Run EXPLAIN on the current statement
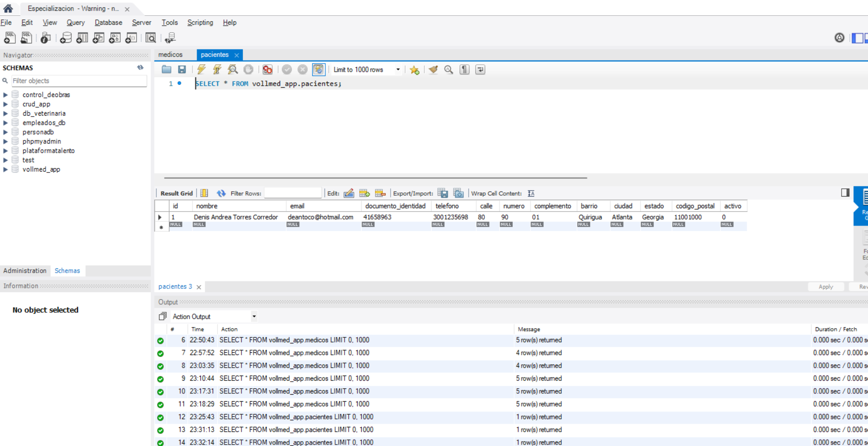This screenshot has height=446, width=868. 233,69
